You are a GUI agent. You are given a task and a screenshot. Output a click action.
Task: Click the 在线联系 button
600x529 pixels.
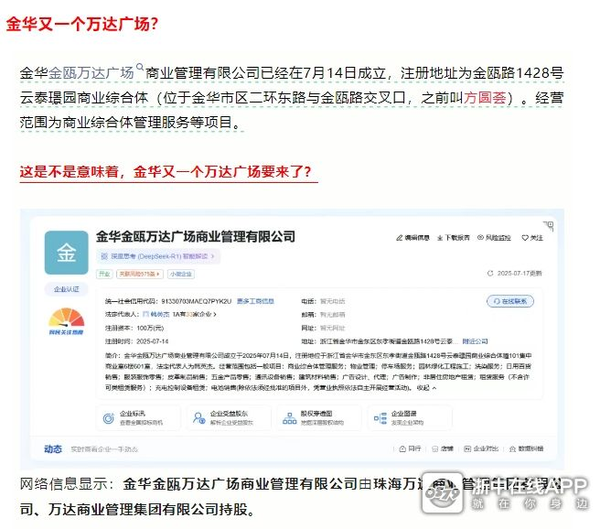510,301
